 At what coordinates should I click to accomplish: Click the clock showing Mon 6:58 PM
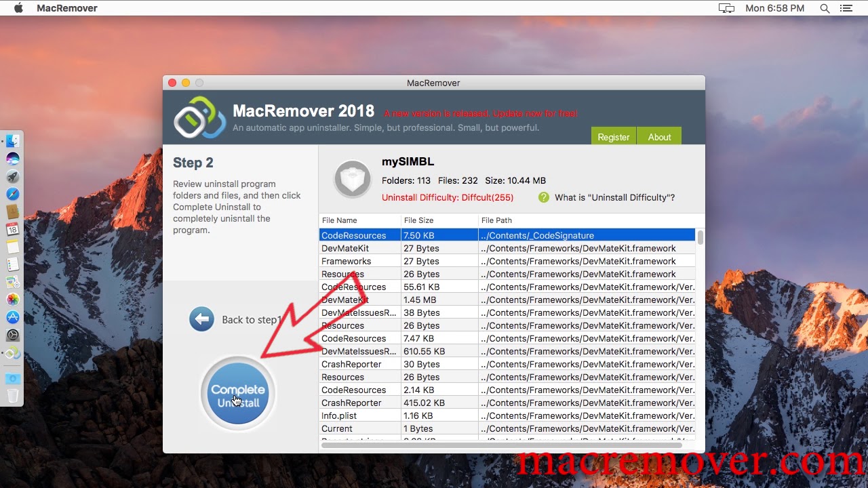(x=774, y=8)
